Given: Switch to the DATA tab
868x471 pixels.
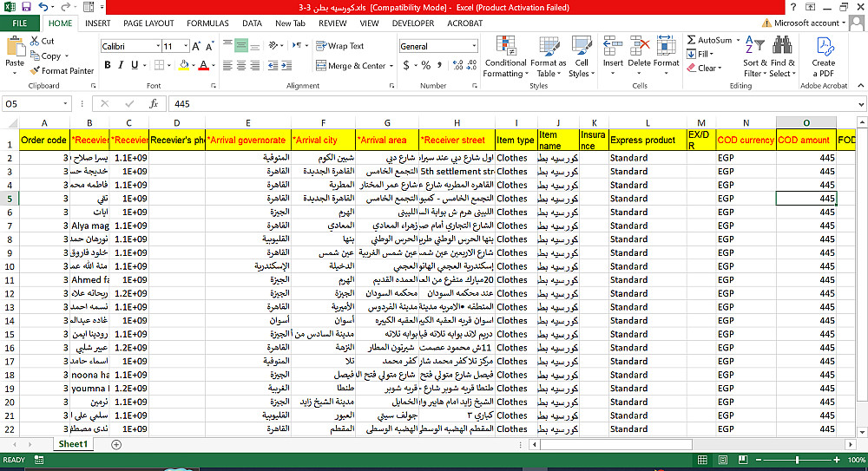Looking at the screenshot, I should [x=252, y=23].
